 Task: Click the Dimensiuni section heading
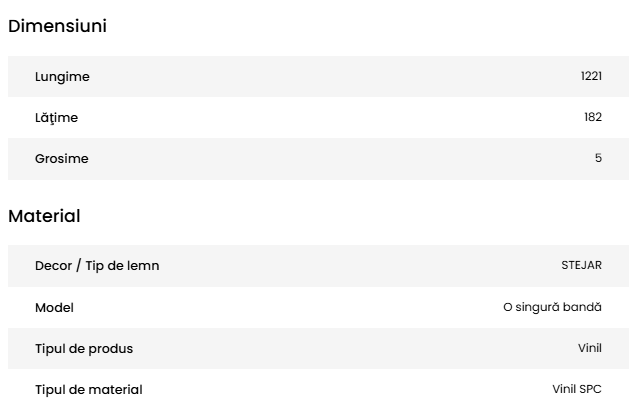57,27
